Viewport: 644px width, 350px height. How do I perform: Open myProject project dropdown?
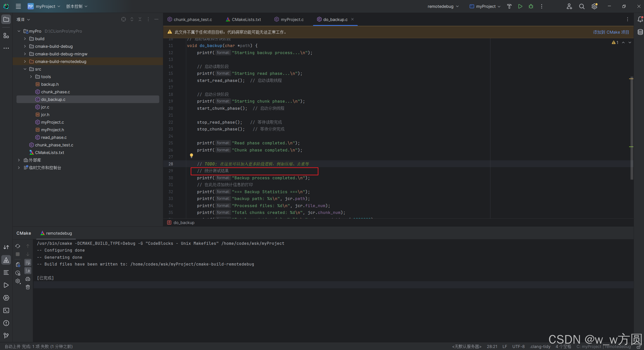(44, 6)
